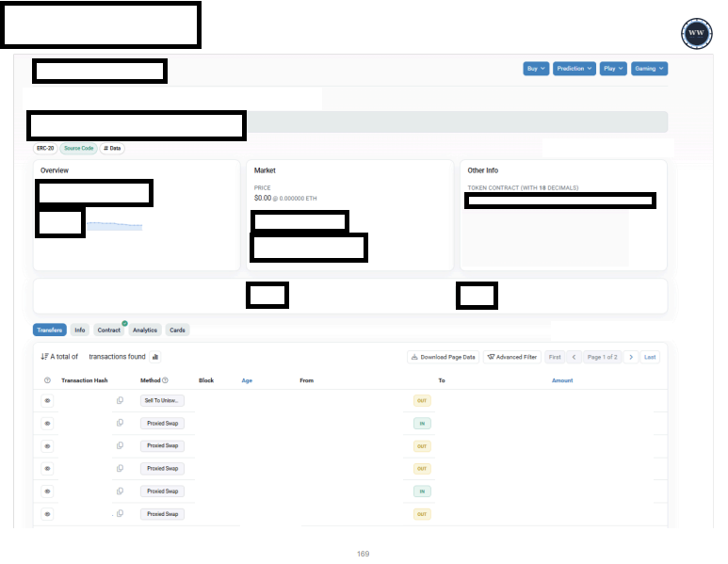Open the Advanced Filter
Screen dimensions: 728x564
point(512,357)
